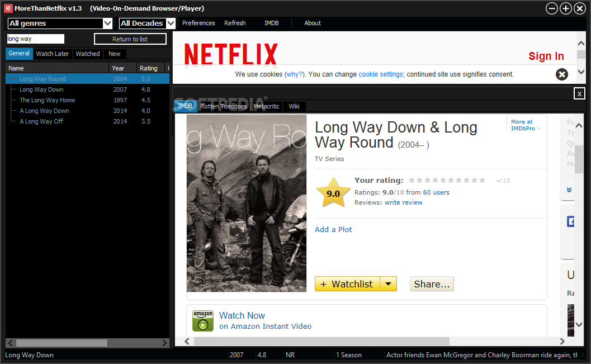Select the IMDB info tab
The image size is (591, 364).
point(185,106)
